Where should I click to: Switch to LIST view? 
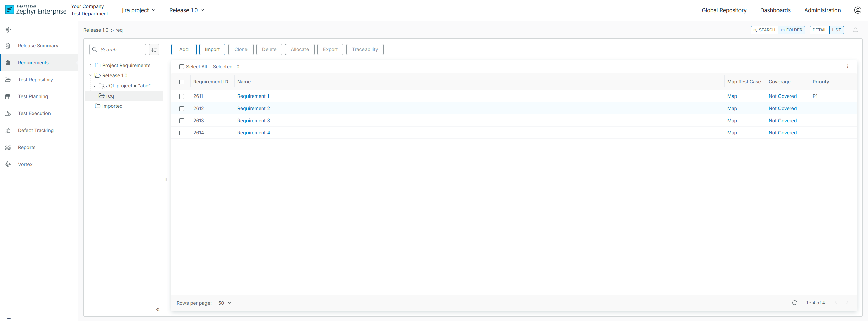[x=836, y=30]
